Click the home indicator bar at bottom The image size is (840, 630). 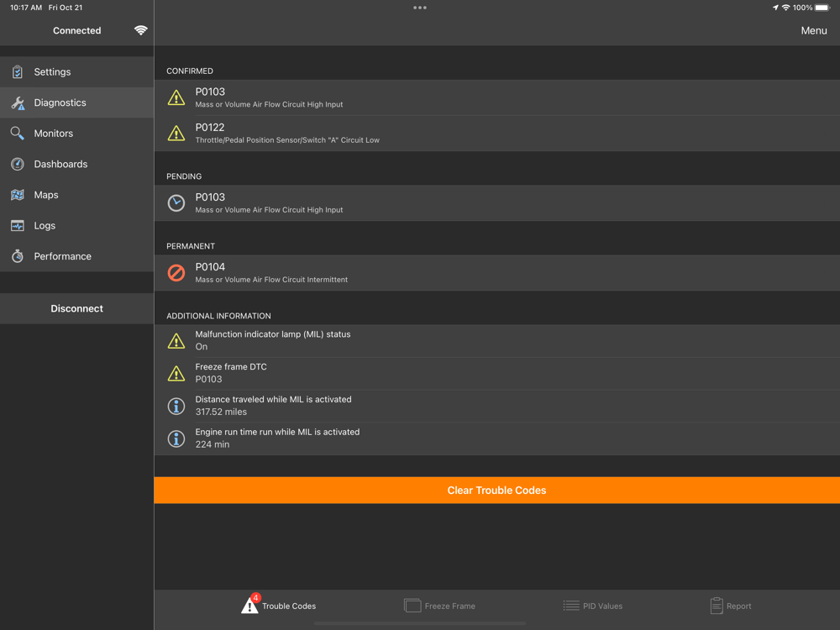420,623
